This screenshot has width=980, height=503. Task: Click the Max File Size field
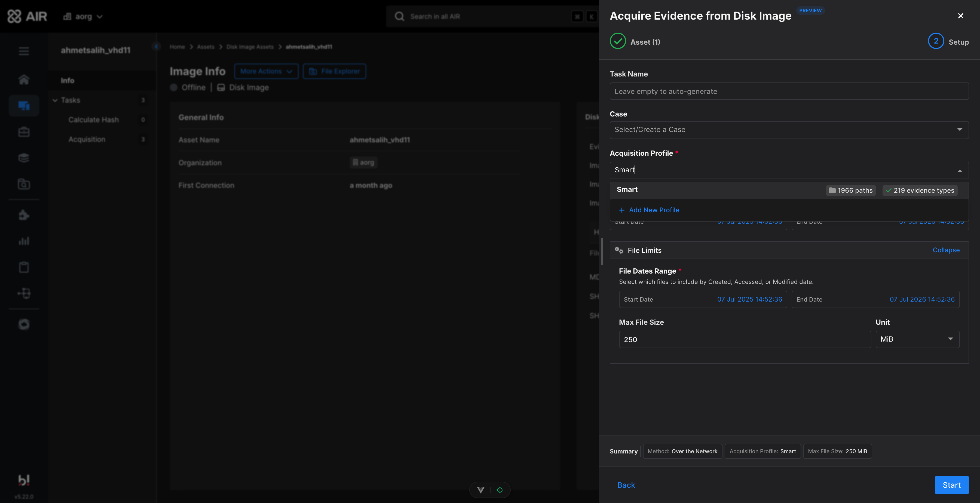pyautogui.click(x=745, y=339)
